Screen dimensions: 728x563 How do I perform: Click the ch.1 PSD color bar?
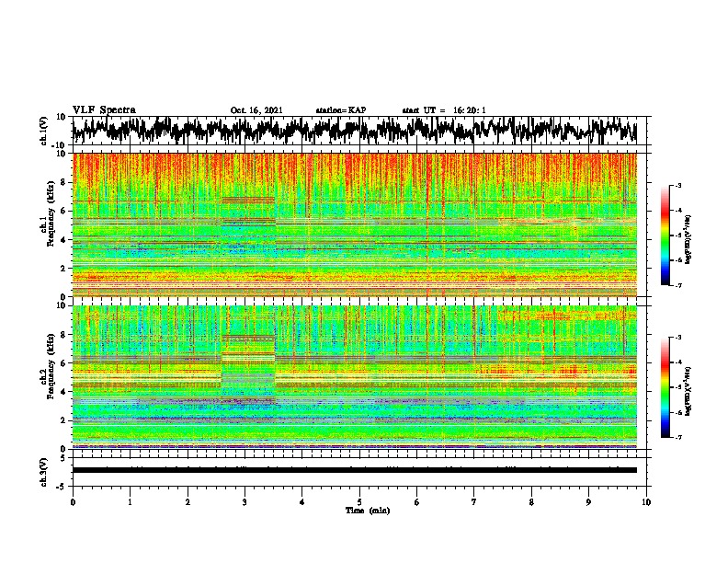click(665, 236)
